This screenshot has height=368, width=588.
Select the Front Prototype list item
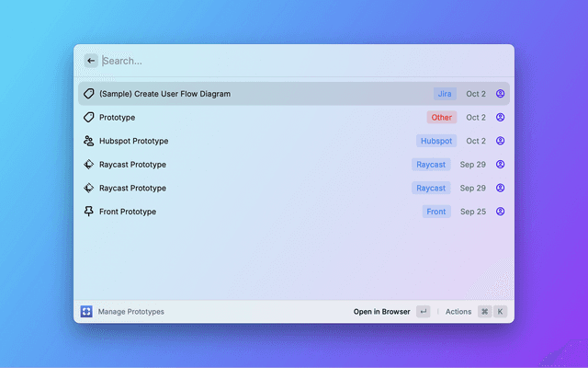(128, 212)
